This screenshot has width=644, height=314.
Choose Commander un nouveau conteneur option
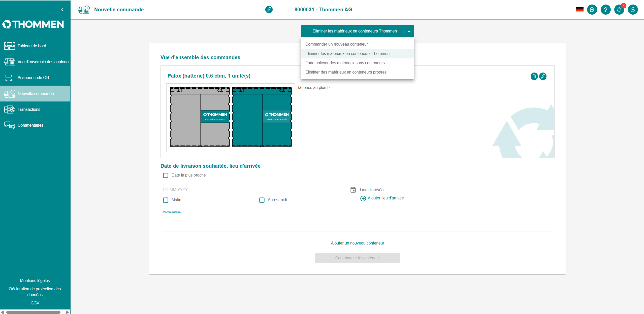coord(357,44)
